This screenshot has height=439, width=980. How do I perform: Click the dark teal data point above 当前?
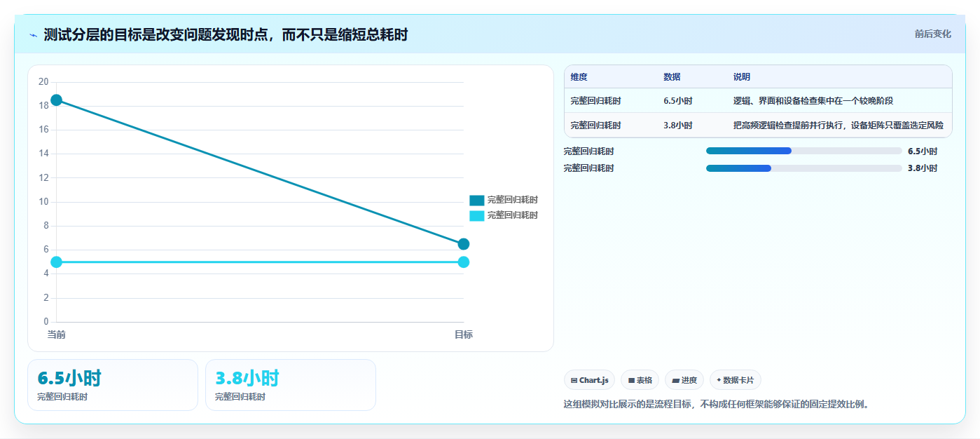click(x=57, y=100)
